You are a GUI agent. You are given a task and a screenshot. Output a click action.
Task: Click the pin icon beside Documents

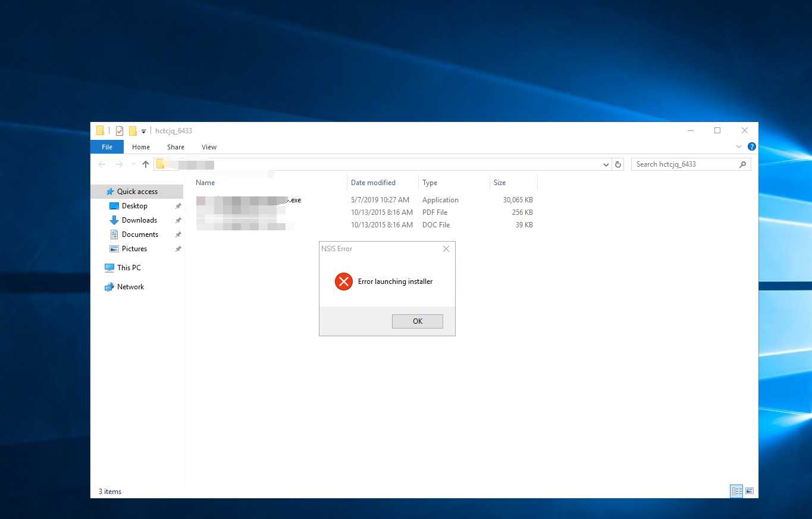pos(178,235)
